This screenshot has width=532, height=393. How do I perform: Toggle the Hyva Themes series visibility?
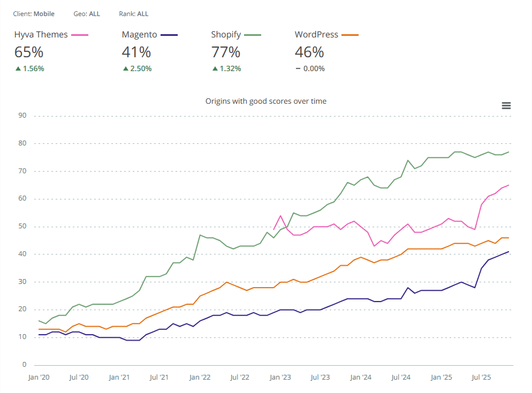click(41, 34)
